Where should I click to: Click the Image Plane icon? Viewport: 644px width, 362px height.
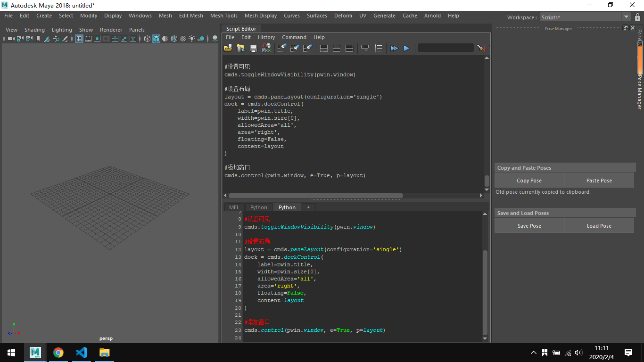pyautogui.click(x=47, y=39)
